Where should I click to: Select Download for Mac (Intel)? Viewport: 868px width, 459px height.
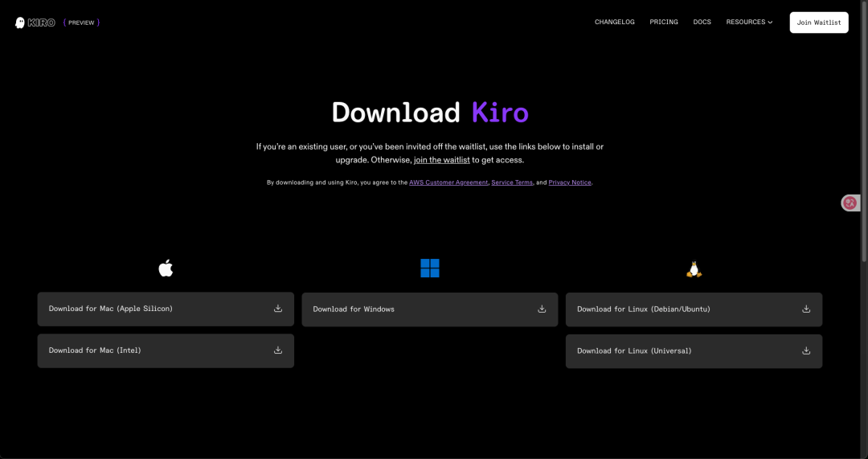click(166, 350)
